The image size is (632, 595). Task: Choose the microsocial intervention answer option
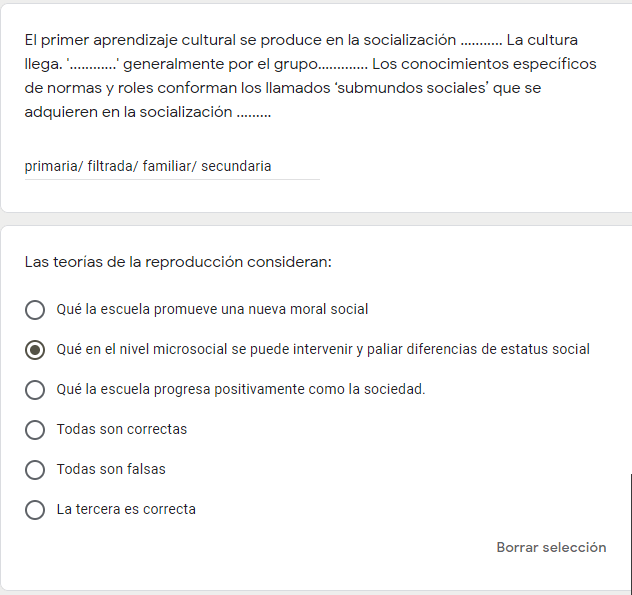[x=322, y=350]
